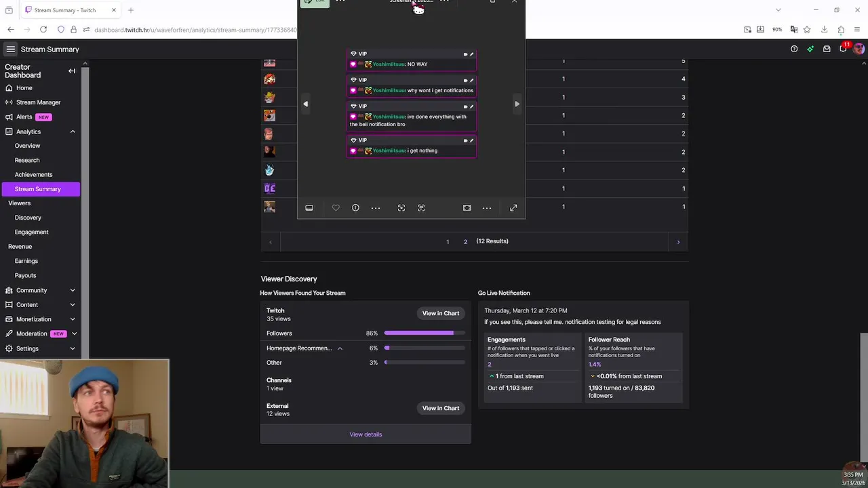Open the left three-dot menu in viewer toolbar

(x=376, y=208)
